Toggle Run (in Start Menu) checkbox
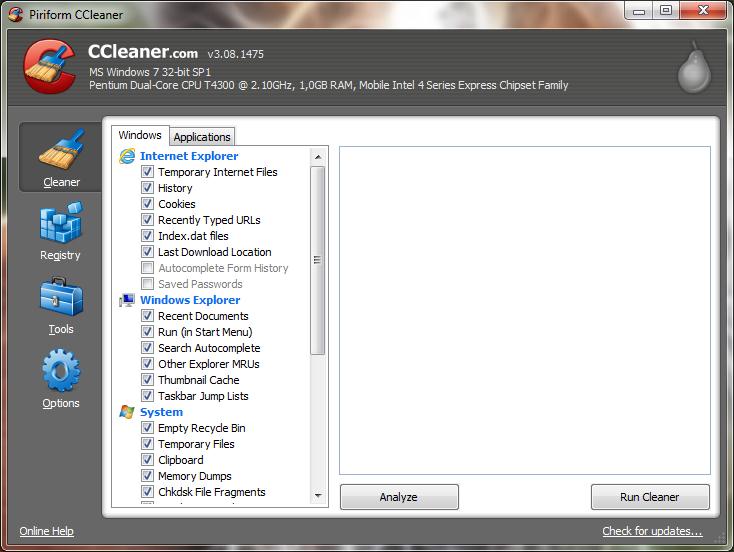 click(x=147, y=332)
